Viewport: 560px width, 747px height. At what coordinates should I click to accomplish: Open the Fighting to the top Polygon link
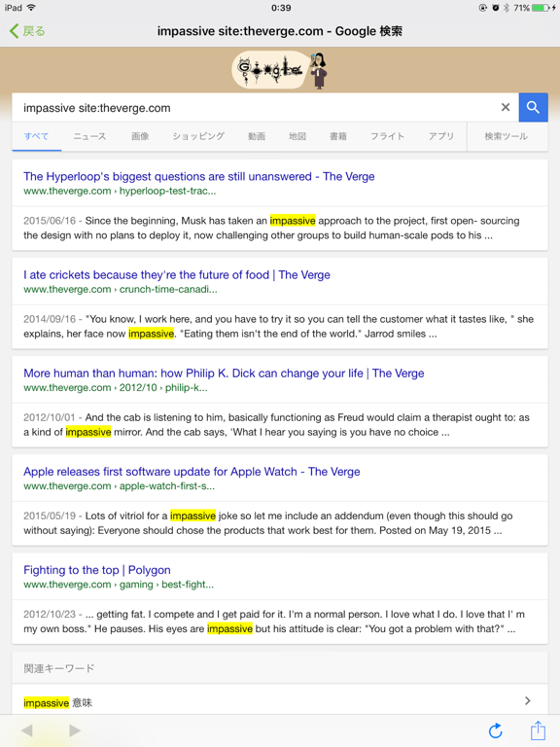click(97, 570)
